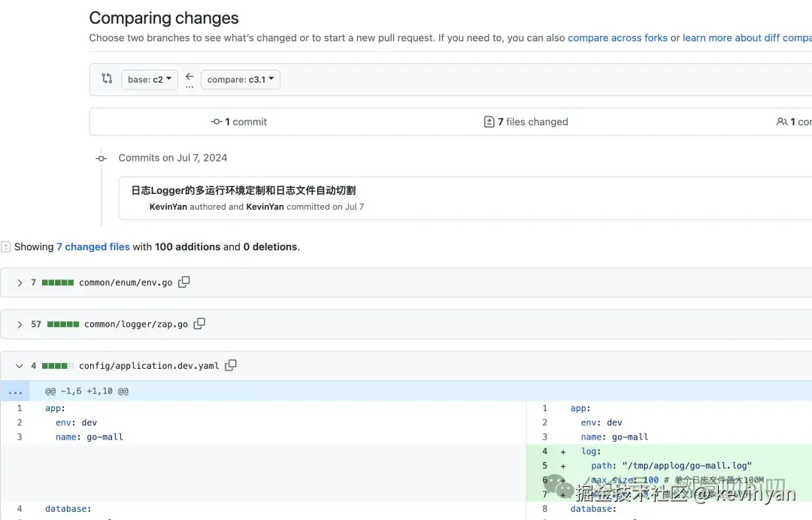Click the files changed diff icon

click(x=489, y=122)
